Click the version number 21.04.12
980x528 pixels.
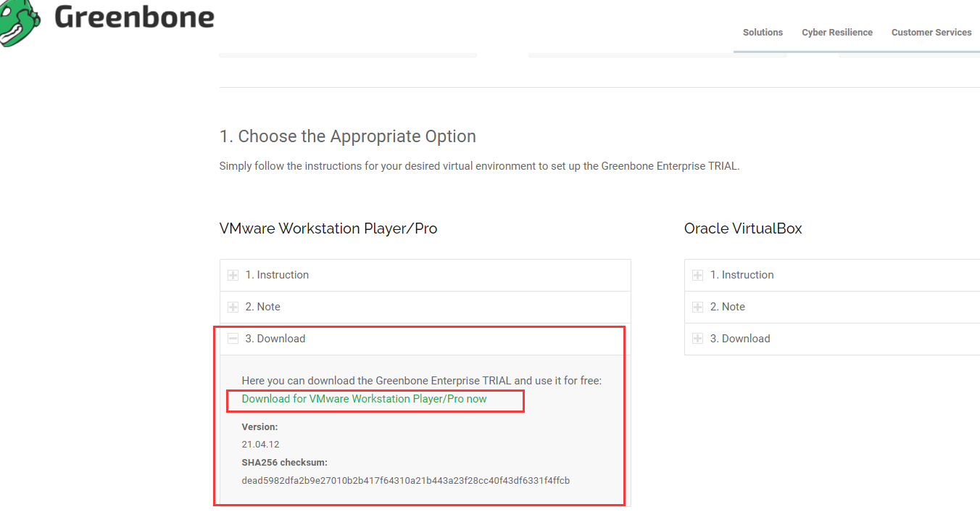(x=260, y=444)
